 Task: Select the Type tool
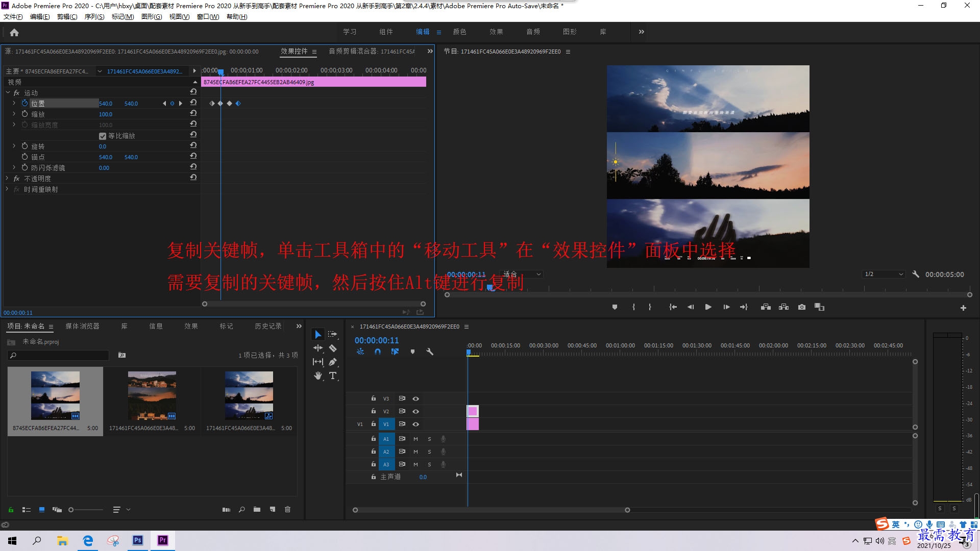pos(333,375)
